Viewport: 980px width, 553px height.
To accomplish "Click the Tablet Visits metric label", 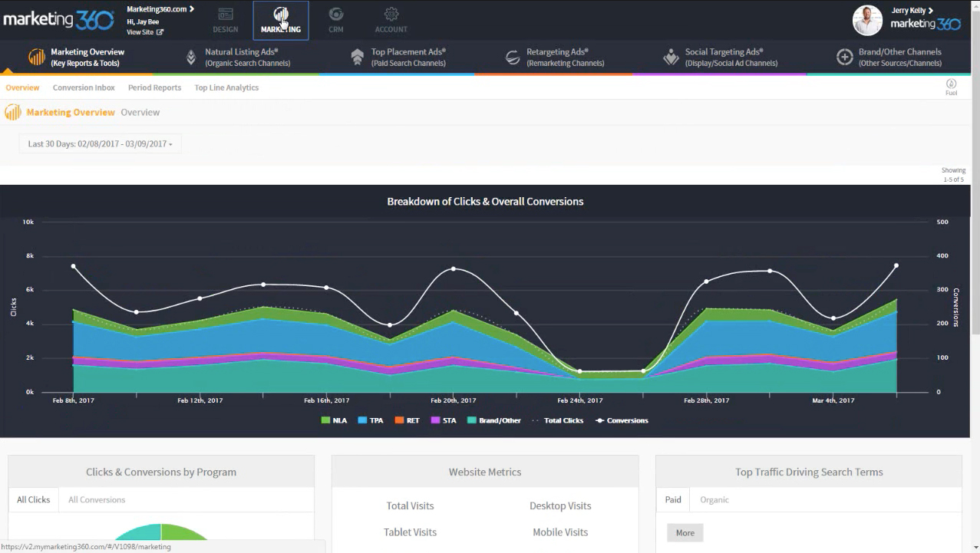I will [410, 532].
